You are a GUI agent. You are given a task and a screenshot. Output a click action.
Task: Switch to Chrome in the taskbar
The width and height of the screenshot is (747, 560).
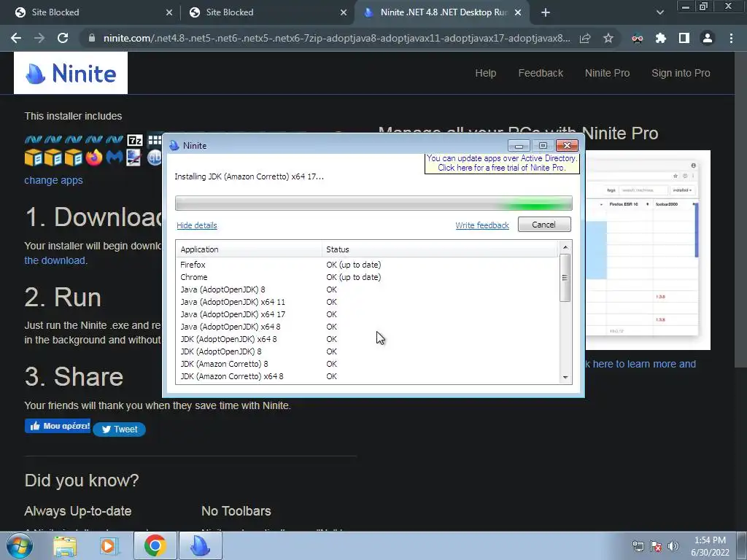[155, 545]
